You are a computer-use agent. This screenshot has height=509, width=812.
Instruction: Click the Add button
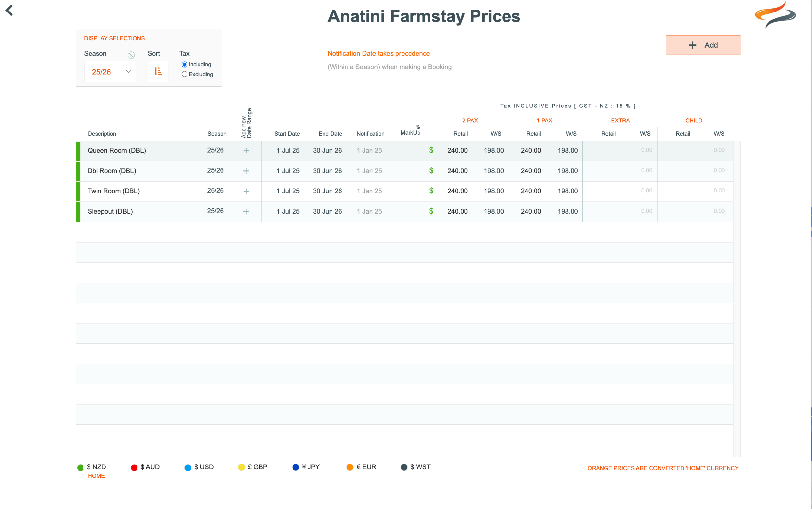[x=703, y=45]
